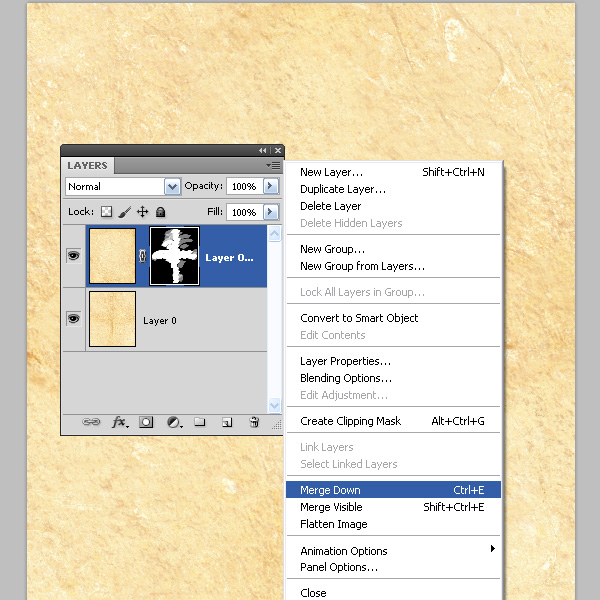Click layers list scroll up arrow
600x600 pixels.
coord(274,233)
